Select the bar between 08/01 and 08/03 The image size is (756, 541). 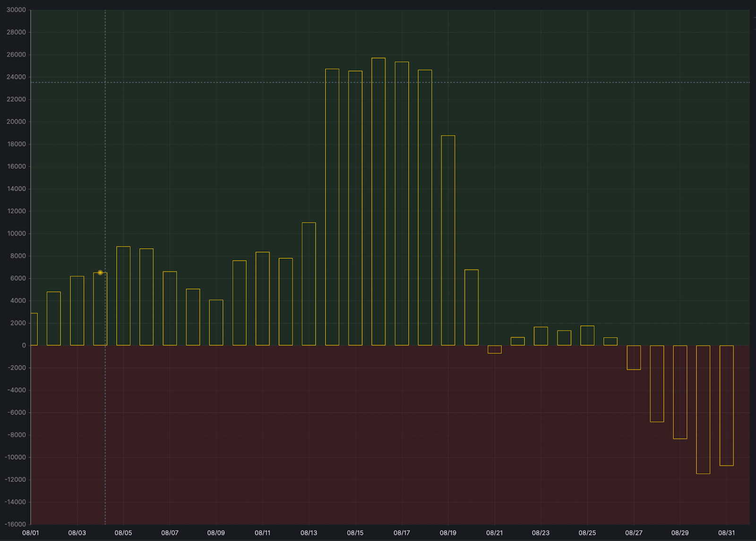coord(54,318)
